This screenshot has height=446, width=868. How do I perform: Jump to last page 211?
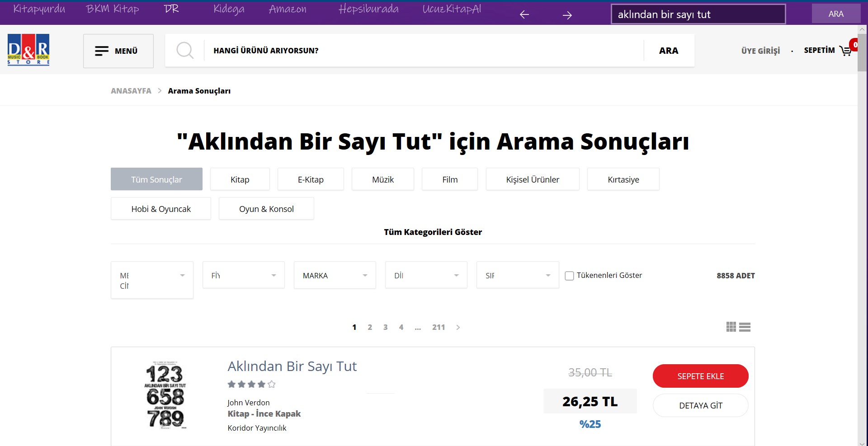439,327
